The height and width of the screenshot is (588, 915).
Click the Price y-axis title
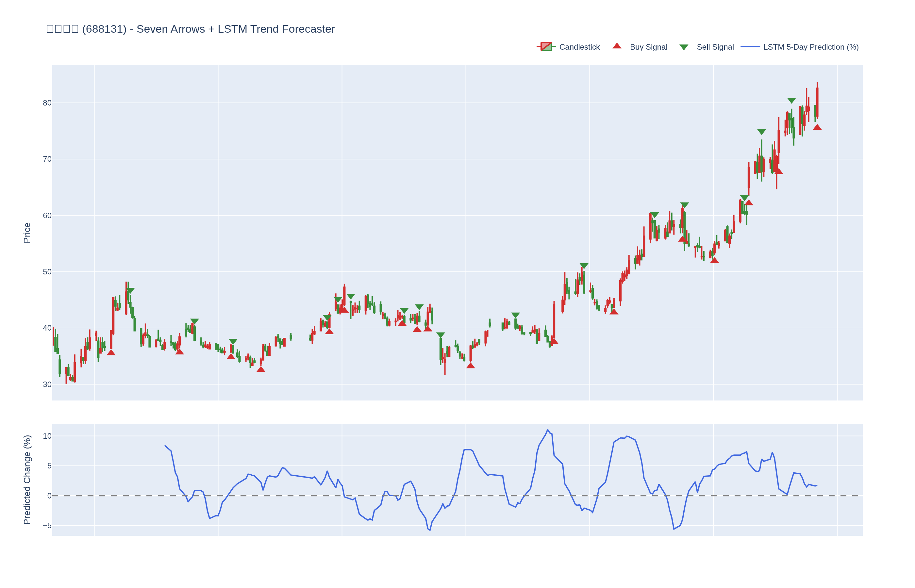pyautogui.click(x=27, y=233)
